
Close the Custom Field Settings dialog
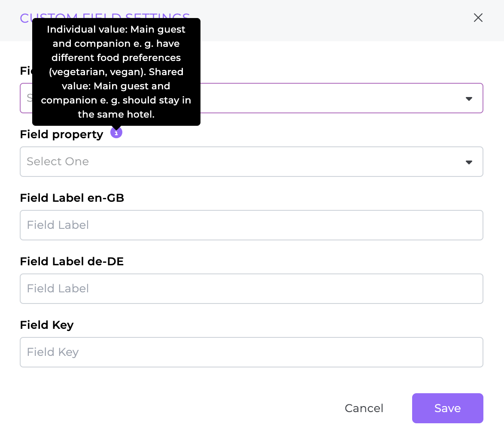click(478, 18)
